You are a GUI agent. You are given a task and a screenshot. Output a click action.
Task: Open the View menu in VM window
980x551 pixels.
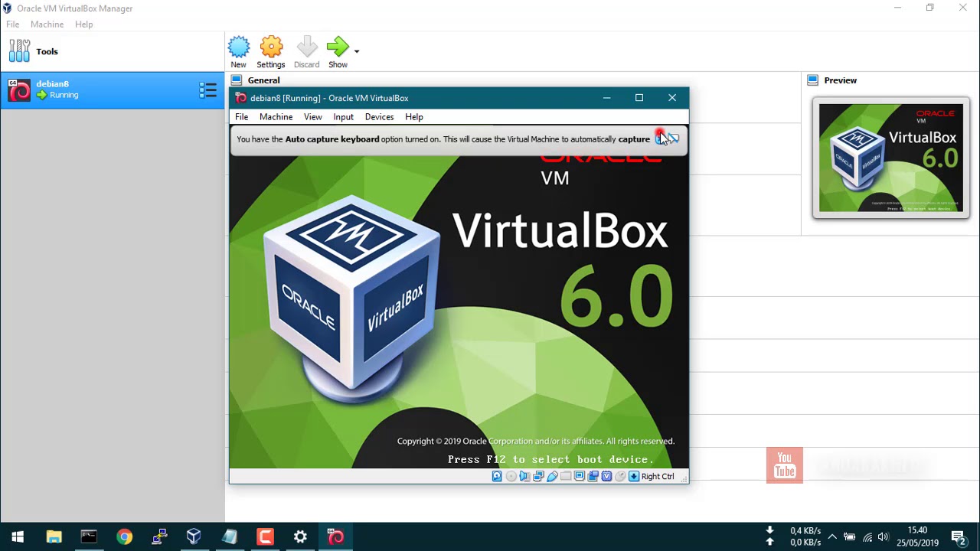[x=312, y=117]
